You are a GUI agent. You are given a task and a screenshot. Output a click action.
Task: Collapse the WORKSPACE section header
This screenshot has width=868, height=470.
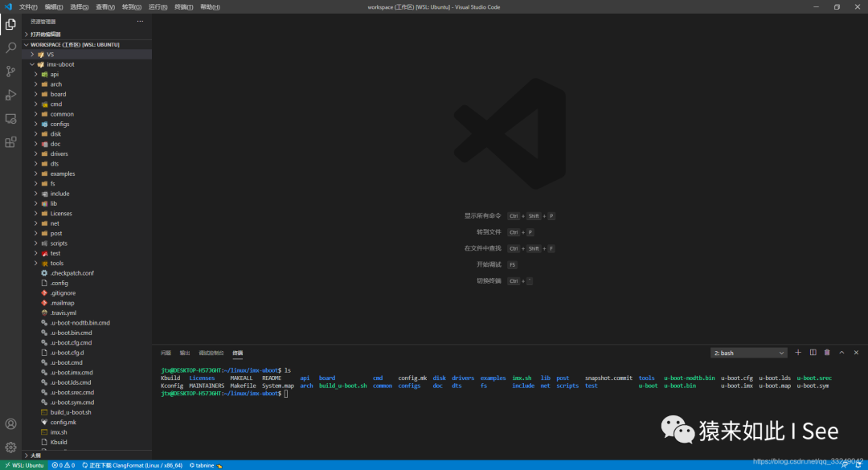point(87,44)
